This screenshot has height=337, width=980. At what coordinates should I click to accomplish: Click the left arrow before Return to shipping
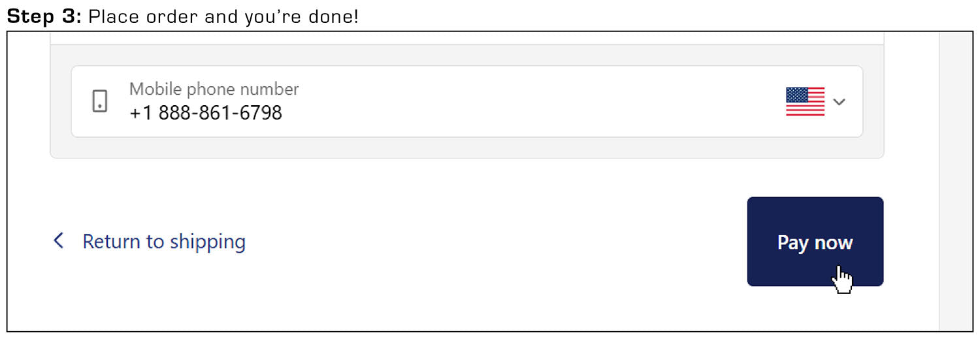pyautogui.click(x=59, y=241)
